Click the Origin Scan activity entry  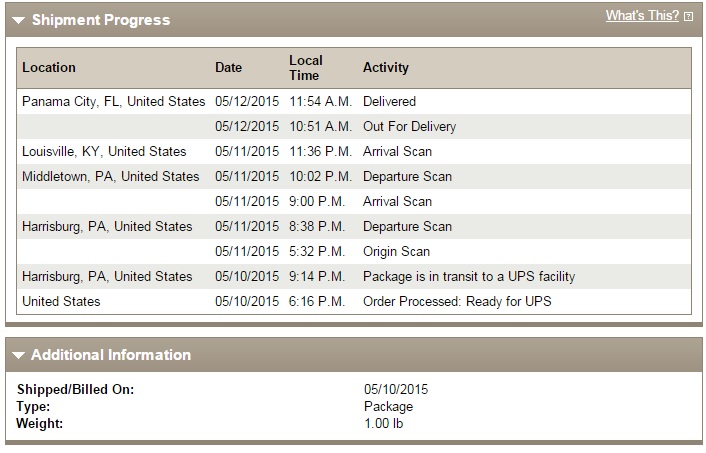point(397,251)
